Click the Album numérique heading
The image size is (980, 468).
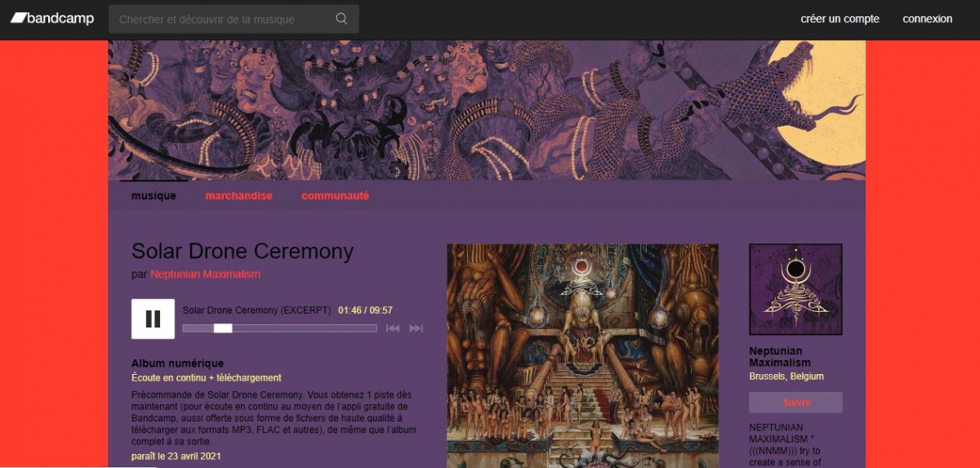pos(177,363)
